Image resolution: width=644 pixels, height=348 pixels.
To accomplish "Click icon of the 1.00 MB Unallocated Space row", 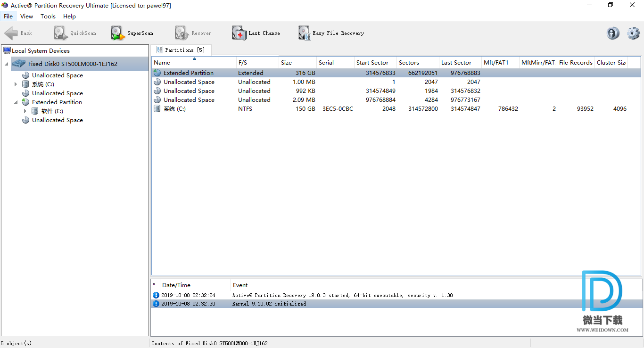I will 157,82.
